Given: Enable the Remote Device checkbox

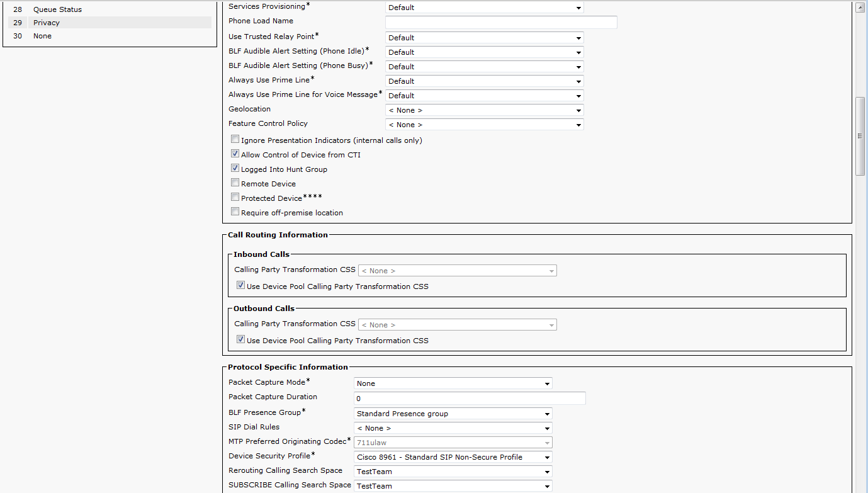Looking at the screenshot, I should click(235, 183).
